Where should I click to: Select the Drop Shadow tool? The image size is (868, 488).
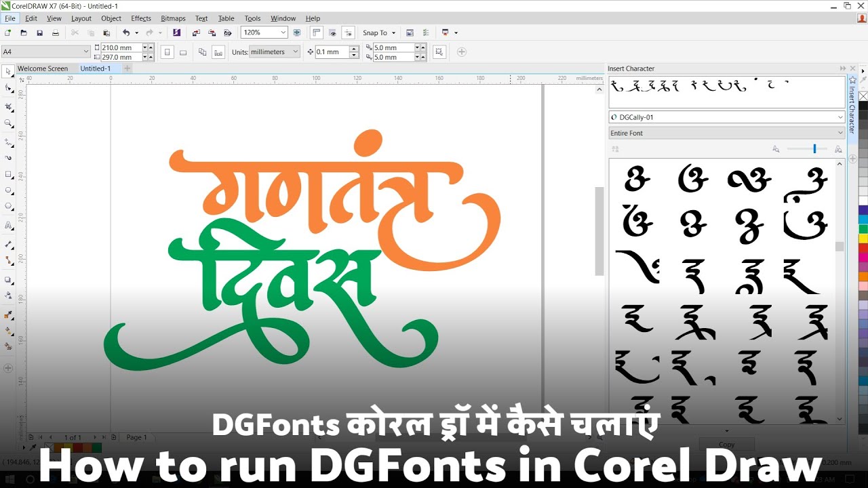[x=8, y=279]
